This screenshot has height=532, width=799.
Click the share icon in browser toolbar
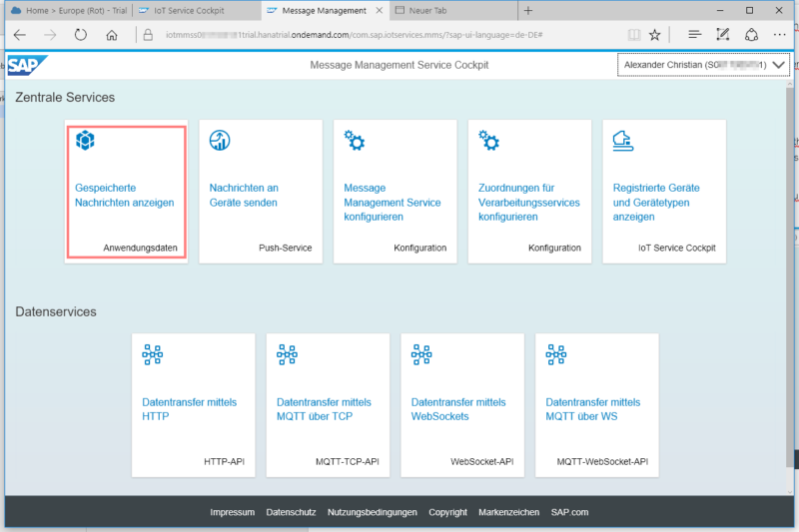pos(752,35)
